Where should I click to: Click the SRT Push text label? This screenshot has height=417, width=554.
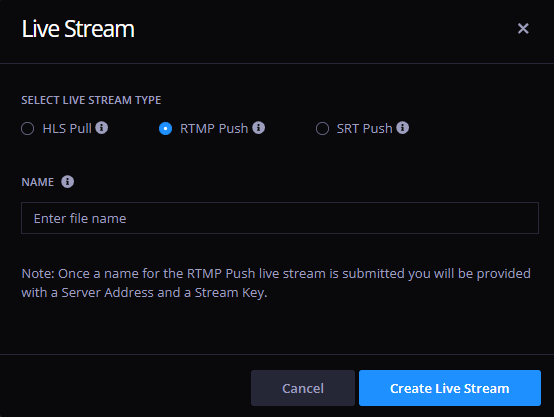(x=364, y=129)
